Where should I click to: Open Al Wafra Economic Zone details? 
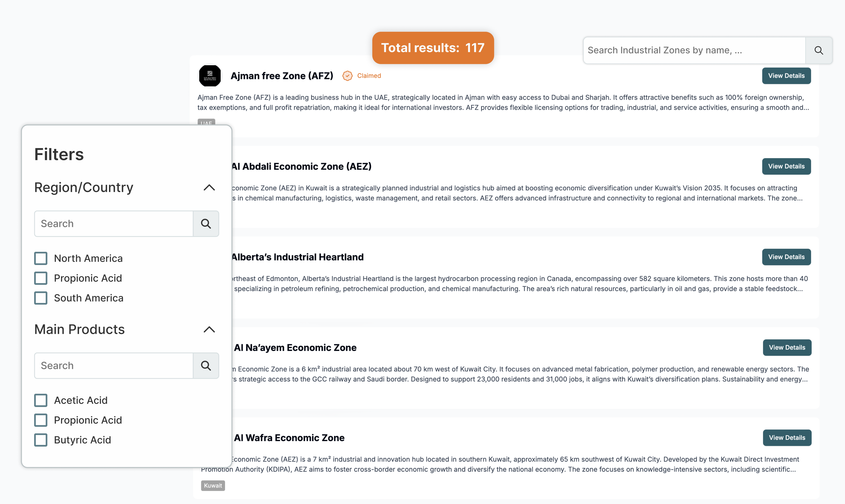click(x=787, y=438)
